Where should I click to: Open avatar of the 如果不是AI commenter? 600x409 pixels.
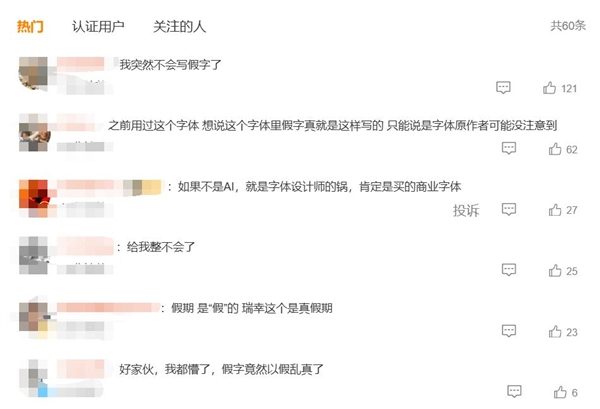35,194
